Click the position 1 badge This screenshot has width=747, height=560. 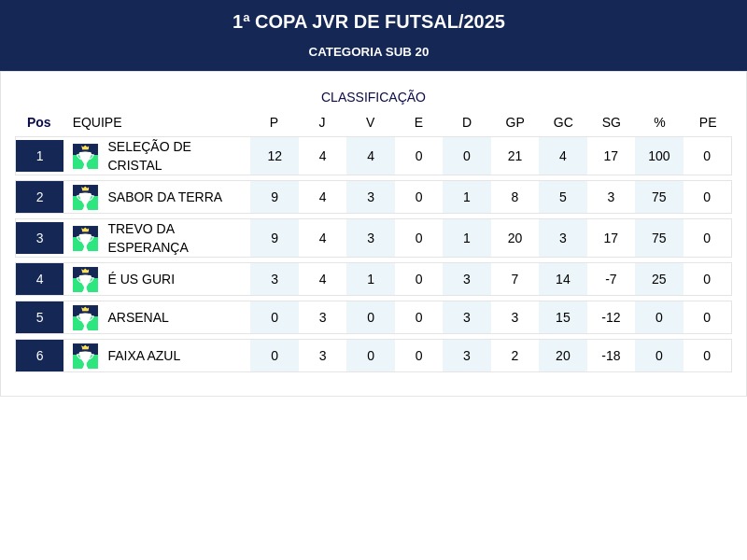(x=39, y=156)
